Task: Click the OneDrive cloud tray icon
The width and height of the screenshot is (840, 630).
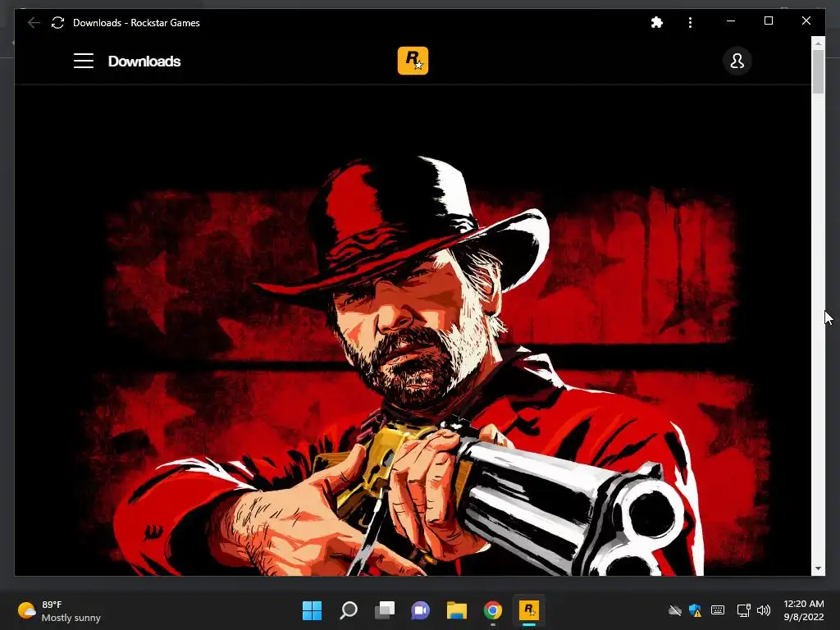Action: pos(675,610)
